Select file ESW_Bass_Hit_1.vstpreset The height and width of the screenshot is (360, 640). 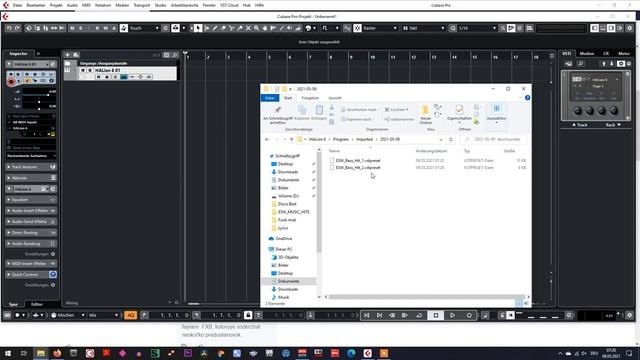pyautogui.click(x=358, y=161)
